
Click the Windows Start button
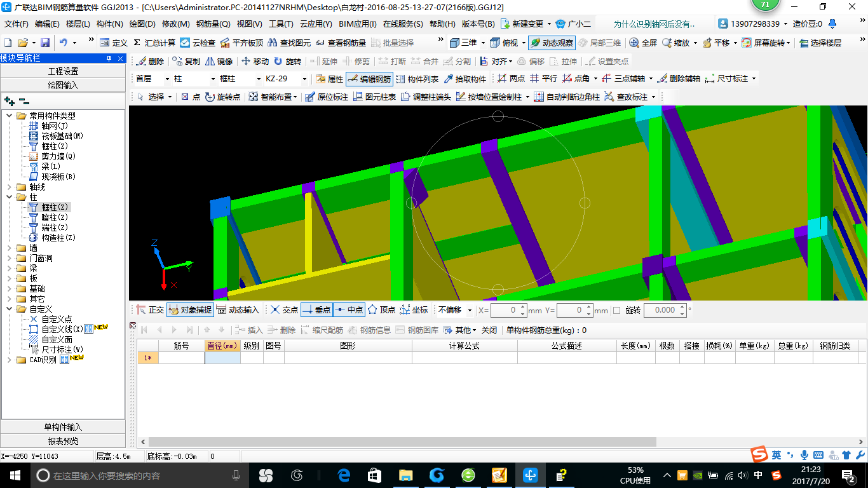(15, 475)
